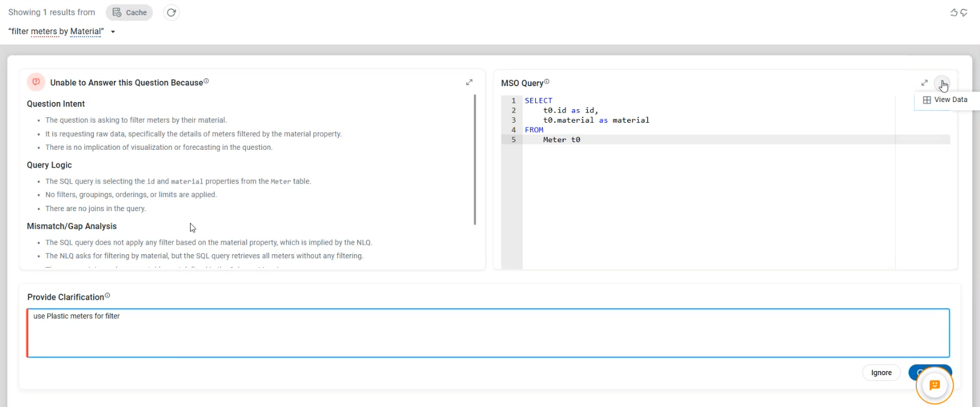Click the Cache source chip
980x407 pixels.
click(129, 12)
